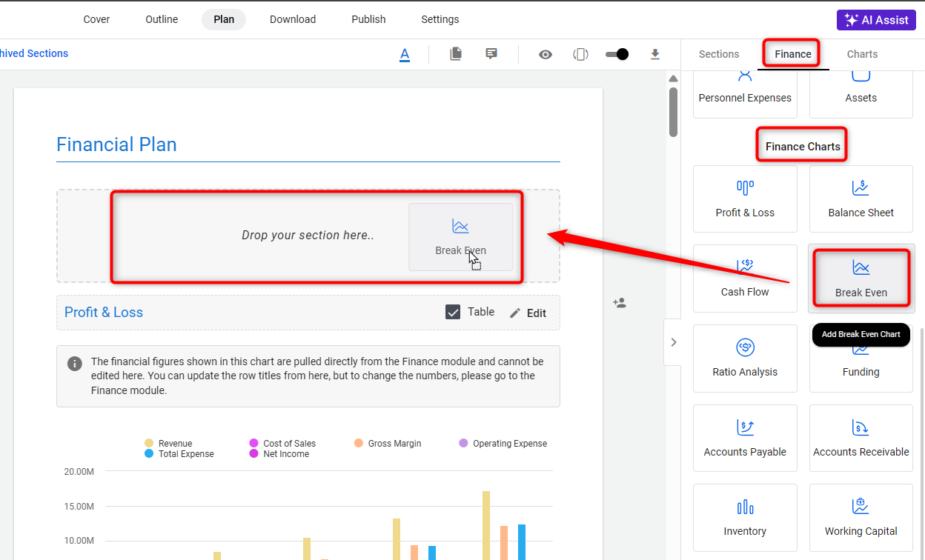Image resolution: width=925 pixels, height=560 pixels.
Task: Toggle the Net Income legend item
Action: [279, 454]
